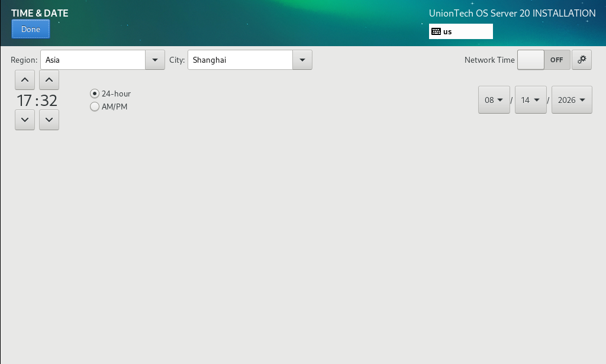The image size is (606, 364).
Task: Increase the hour with the up arrow
Action: pos(25,80)
